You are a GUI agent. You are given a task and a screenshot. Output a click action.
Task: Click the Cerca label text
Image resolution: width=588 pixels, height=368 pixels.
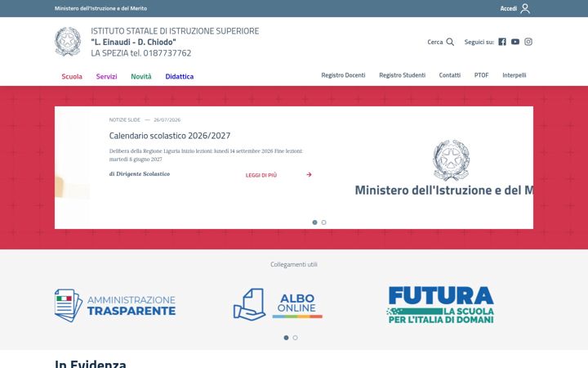click(435, 42)
